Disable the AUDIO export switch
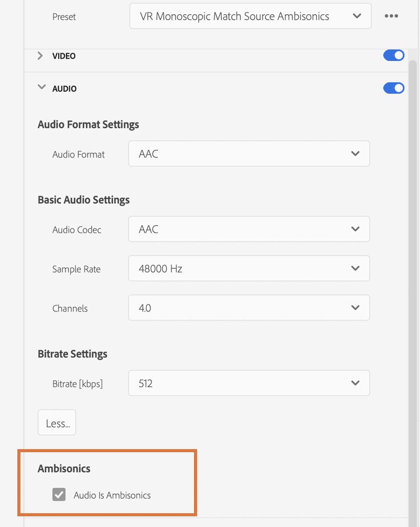 tap(394, 88)
